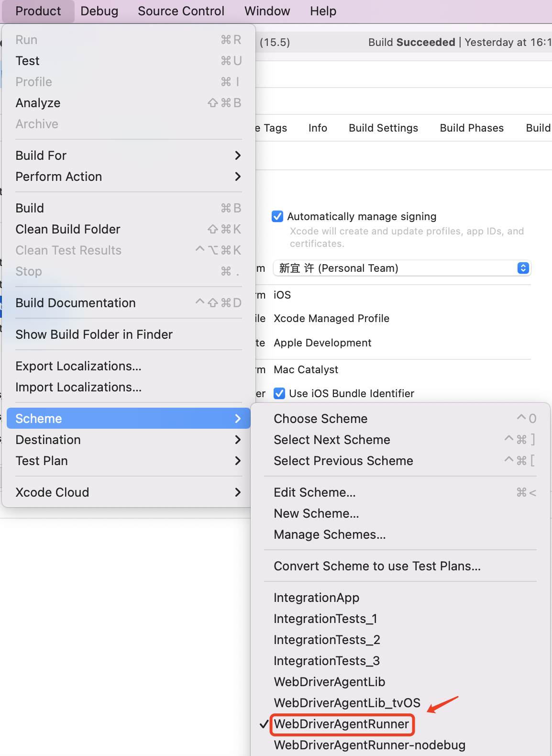Open Manage Schemes…
552x756 pixels.
[x=400, y=534]
